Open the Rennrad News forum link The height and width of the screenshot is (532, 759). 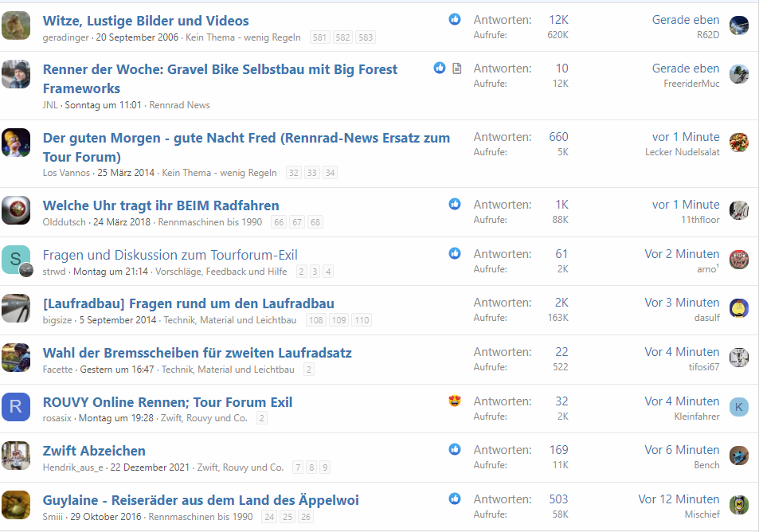click(179, 105)
